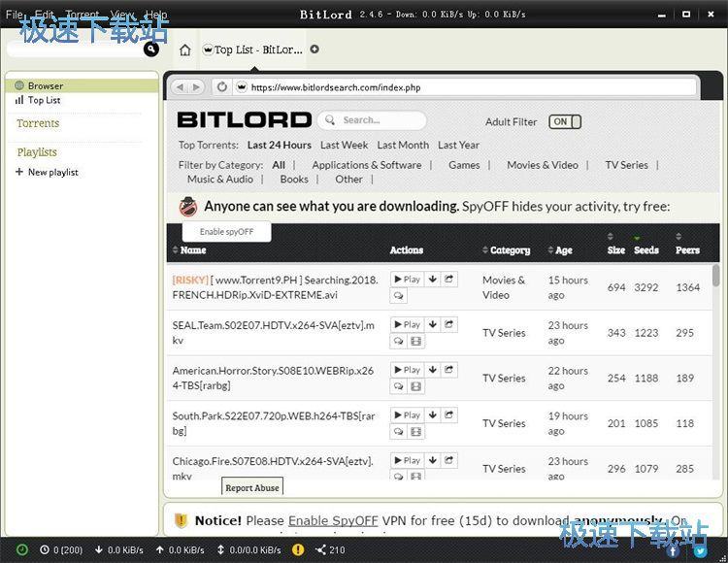Open comments for South.Park.S22E07
Screen dimensions: 728x563
[398, 432]
